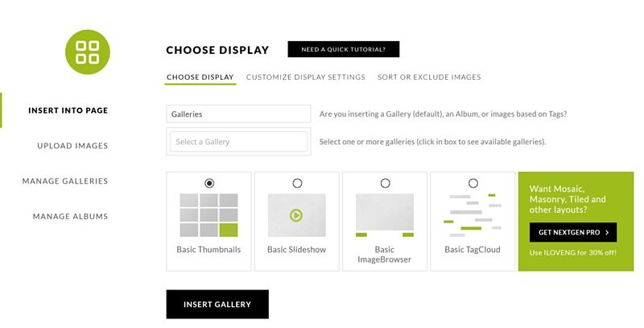Click the green NextGEN grid logo icon

click(88, 52)
